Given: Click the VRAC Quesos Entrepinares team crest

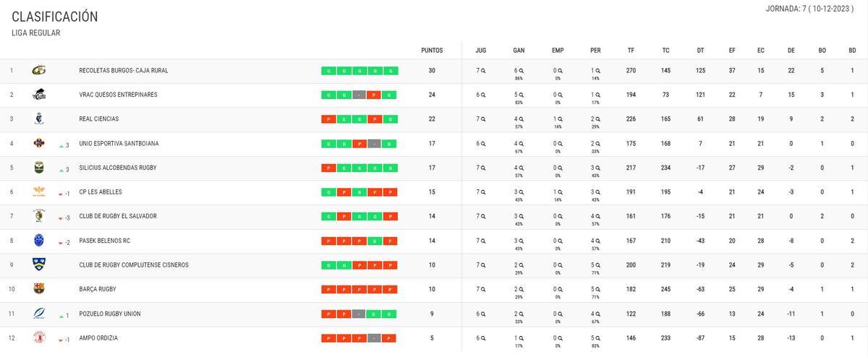Looking at the screenshot, I should (x=39, y=95).
